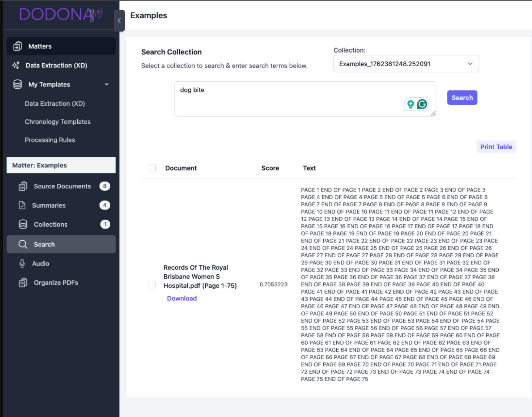Click the score value 0.7053223
Screen dimensions: 532x417
(x=274, y=284)
